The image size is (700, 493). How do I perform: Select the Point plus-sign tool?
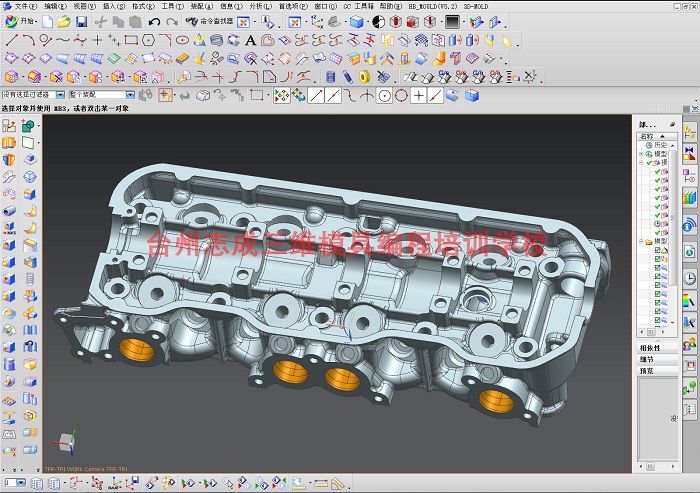point(97,40)
